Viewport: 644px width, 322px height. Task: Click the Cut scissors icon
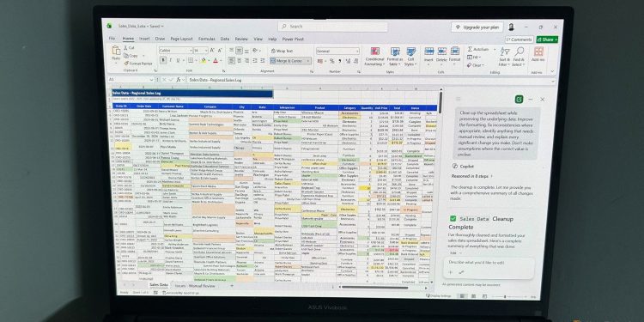126,47
